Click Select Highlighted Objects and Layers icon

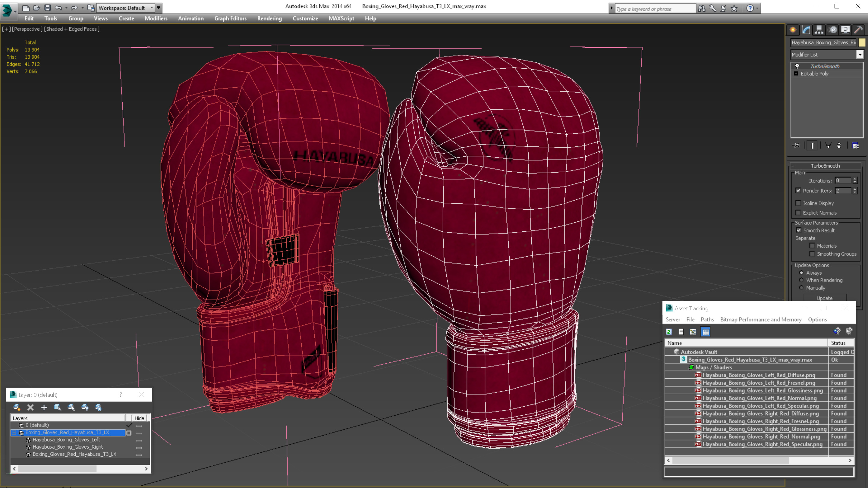(x=57, y=408)
